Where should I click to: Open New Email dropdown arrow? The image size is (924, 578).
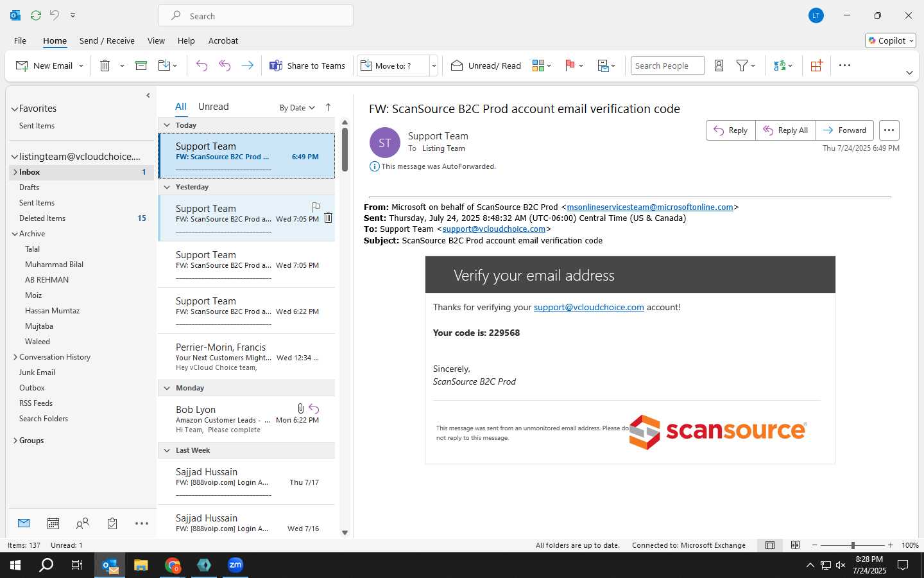pos(81,66)
